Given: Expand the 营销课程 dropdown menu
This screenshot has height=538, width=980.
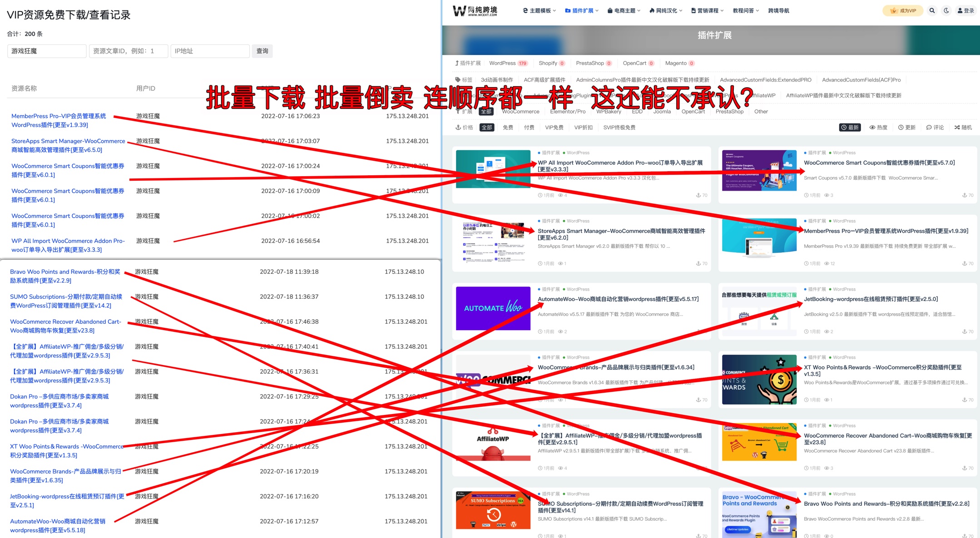Looking at the screenshot, I should tap(708, 10).
